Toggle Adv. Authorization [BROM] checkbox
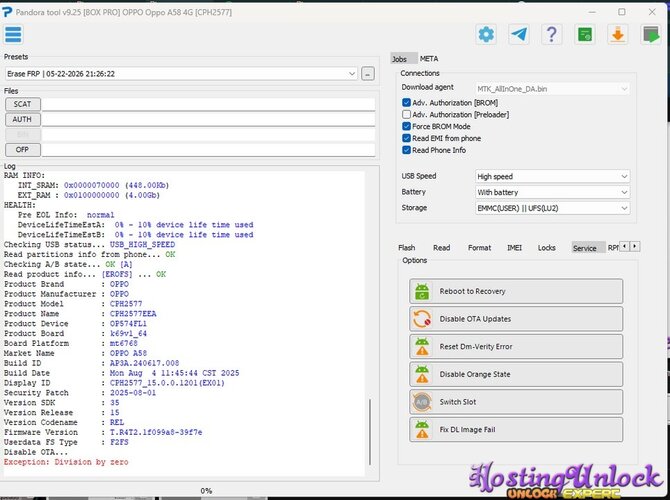This screenshot has height=500, width=670. pyautogui.click(x=406, y=103)
